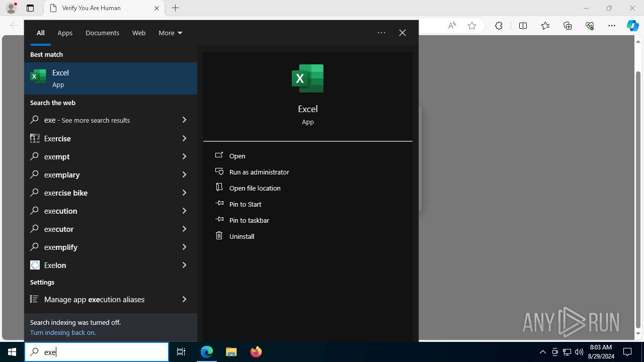
Task: Select Open file location action
Action: (x=255, y=188)
